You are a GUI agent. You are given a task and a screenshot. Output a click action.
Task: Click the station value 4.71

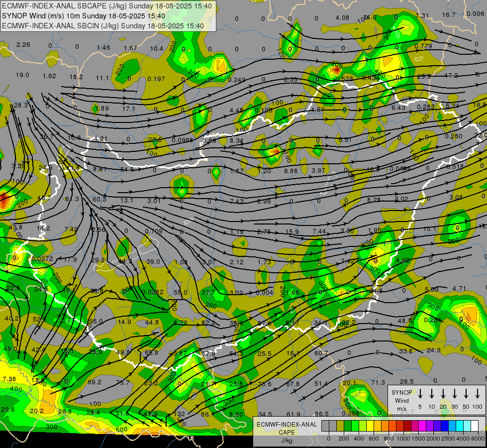459,289
